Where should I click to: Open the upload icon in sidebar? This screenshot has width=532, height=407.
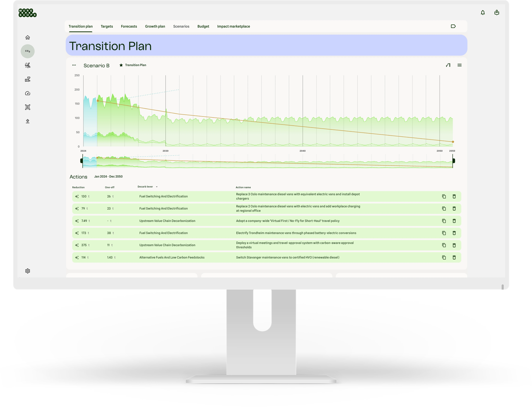pos(28,121)
